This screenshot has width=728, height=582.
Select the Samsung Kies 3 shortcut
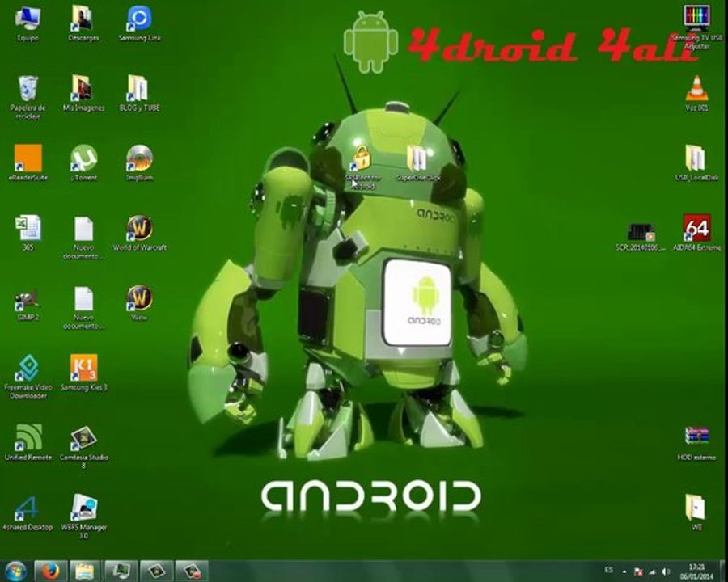pos(83,372)
